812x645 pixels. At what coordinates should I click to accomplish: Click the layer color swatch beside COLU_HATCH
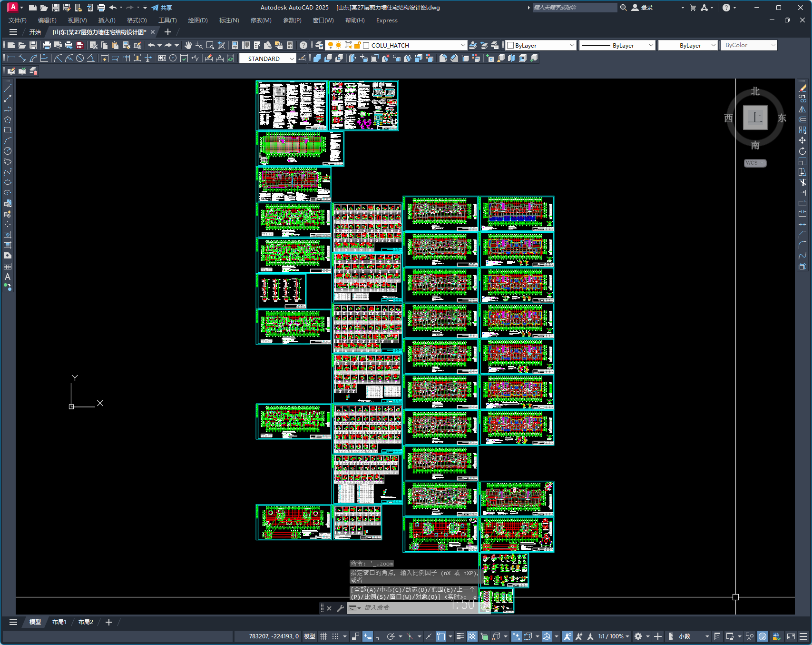click(x=366, y=45)
